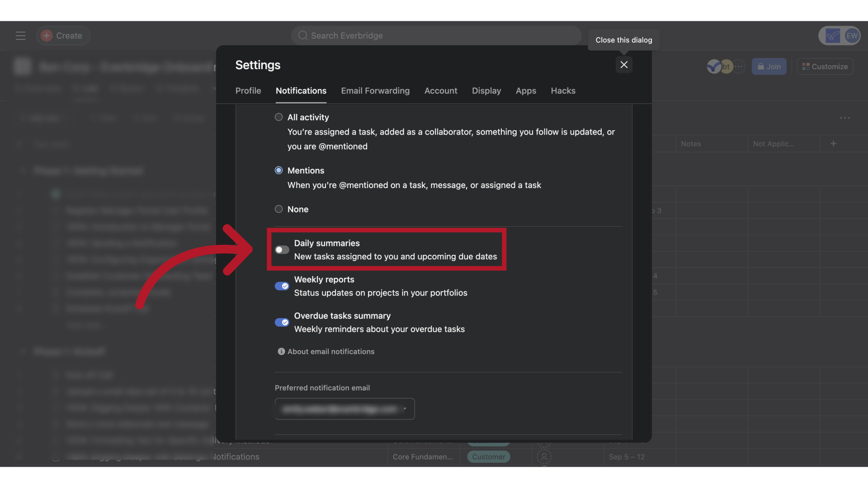The width and height of the screenshot is (868, 488).
Task: Close the Settings dialog
Action: point(624,65)
